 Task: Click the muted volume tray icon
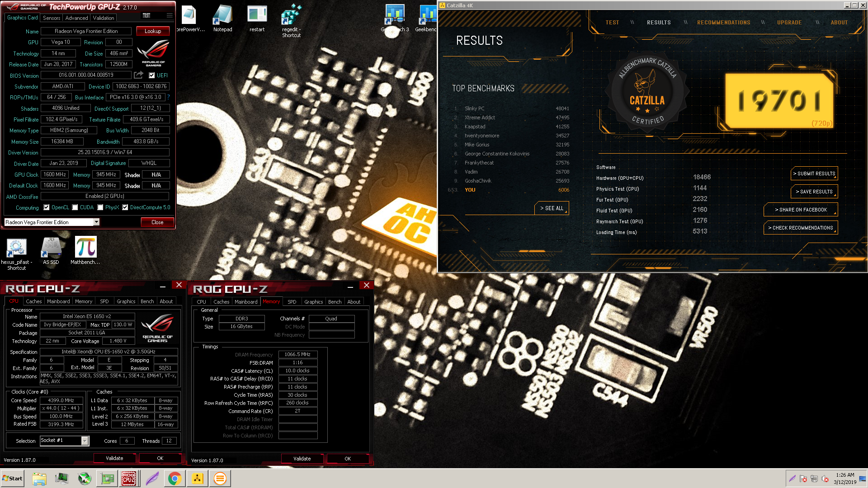(825, 479)
